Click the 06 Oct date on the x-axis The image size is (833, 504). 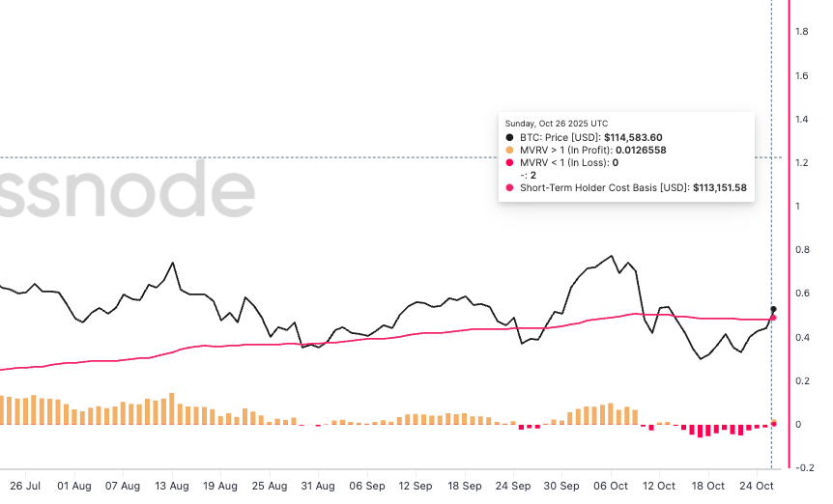pos(611,486)
